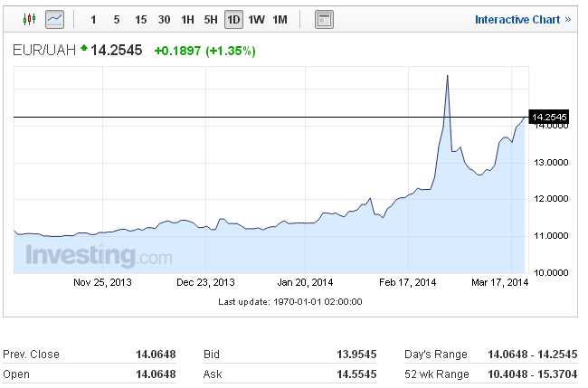Change chart to 1M interval
Screen dimensions: 588x388
point(280,20)
